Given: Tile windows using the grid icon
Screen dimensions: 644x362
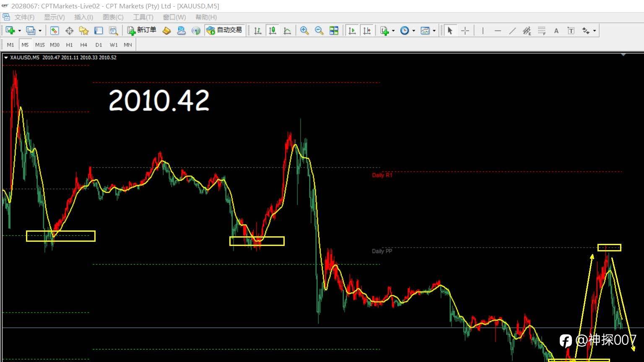Looking at the screenshot, I should [334, 31].
